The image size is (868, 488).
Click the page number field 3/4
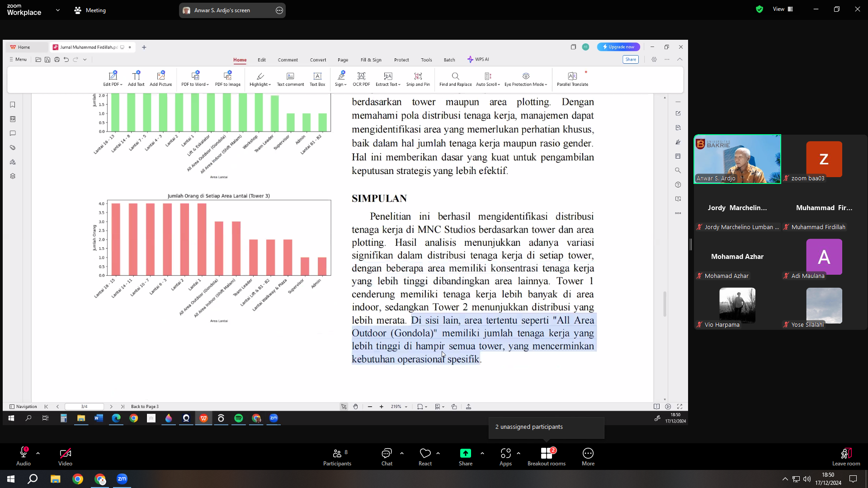tap(85, 407)
